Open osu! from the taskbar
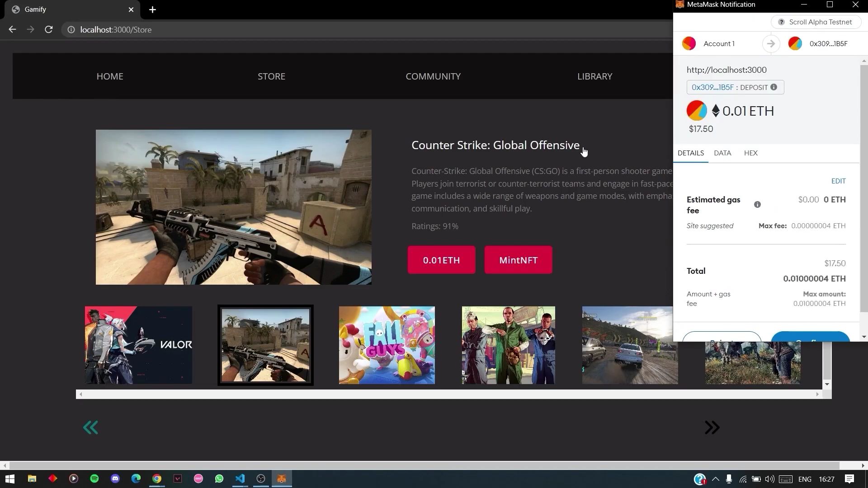 [x=198, y=479]
